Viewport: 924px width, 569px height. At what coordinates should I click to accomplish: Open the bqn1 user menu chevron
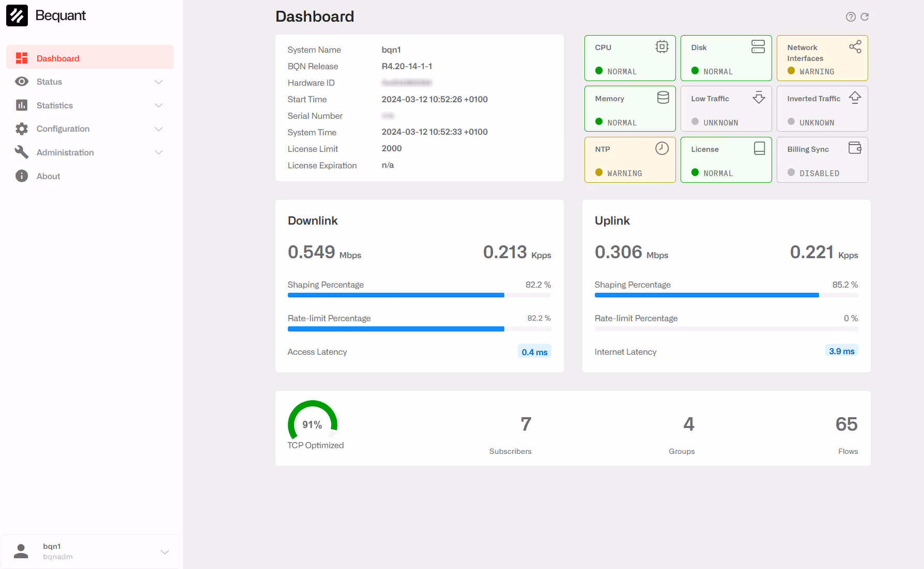pyautogui.click(x=165, y=552)
